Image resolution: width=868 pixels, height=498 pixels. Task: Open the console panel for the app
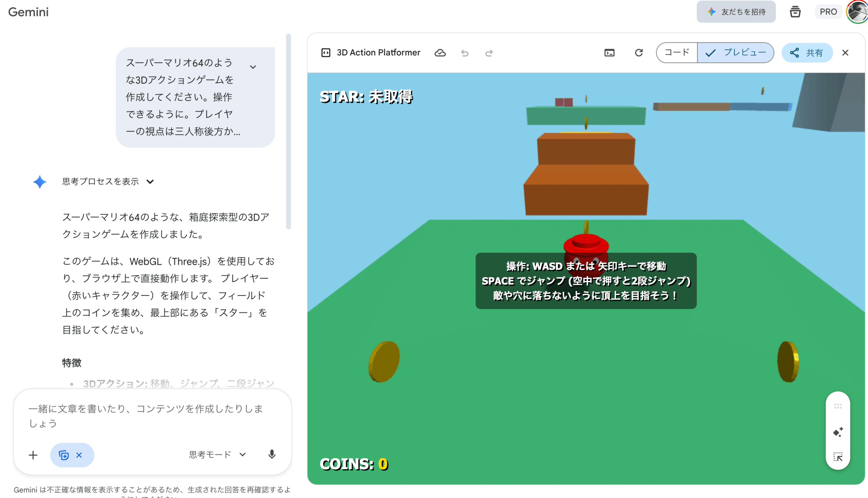click(610, 53)
